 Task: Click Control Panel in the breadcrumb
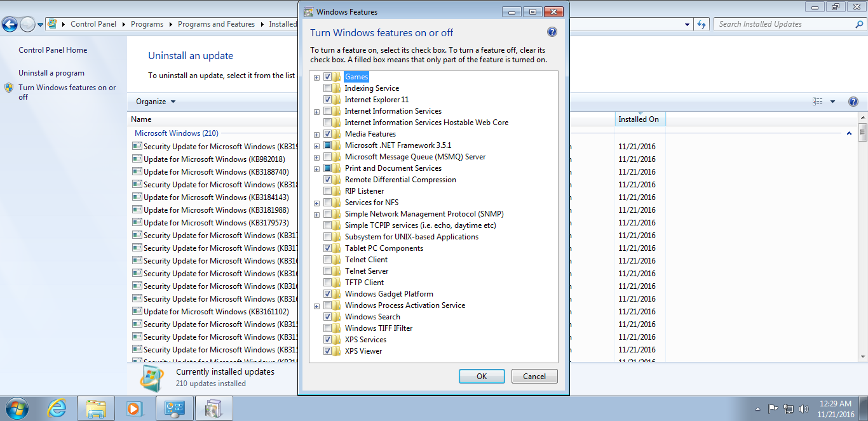click(93, 24)
